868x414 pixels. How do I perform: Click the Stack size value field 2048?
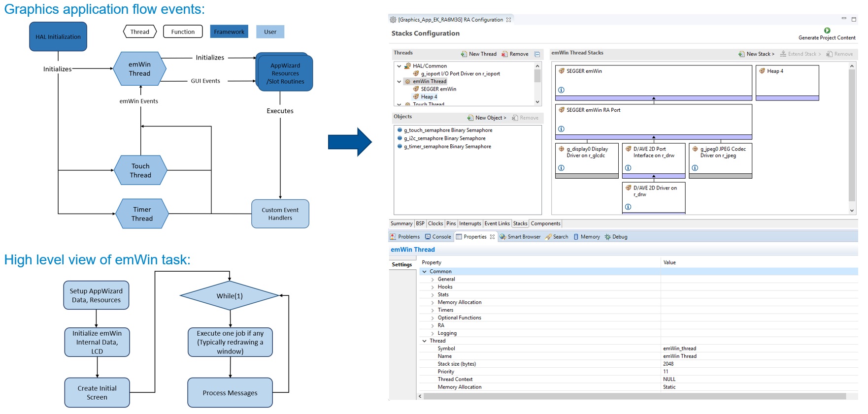pos(668,364)
